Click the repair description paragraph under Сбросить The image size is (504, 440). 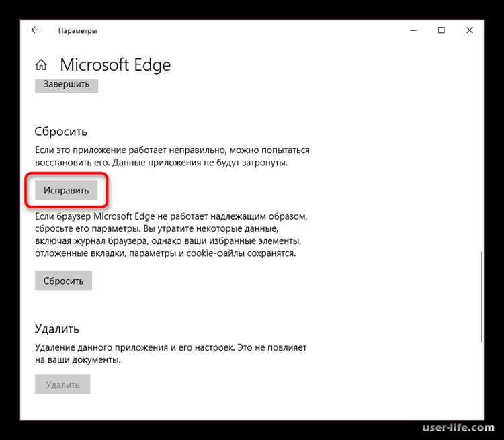[x=172, y=157]
